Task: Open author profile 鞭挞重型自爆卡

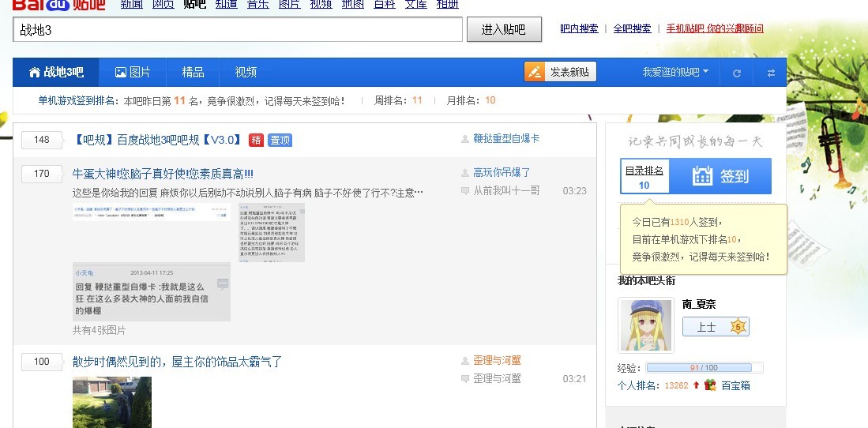Action: click(506, 138)
